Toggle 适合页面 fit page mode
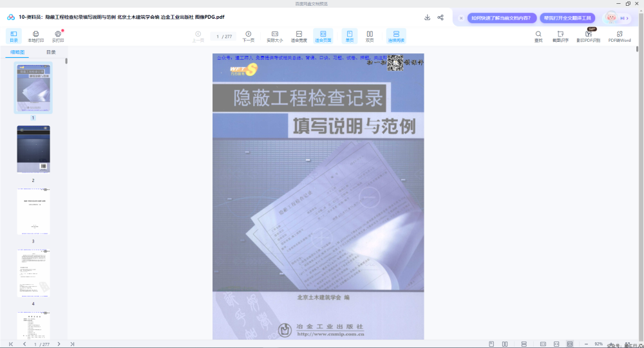The image size is (644, 348). (323, 36)
